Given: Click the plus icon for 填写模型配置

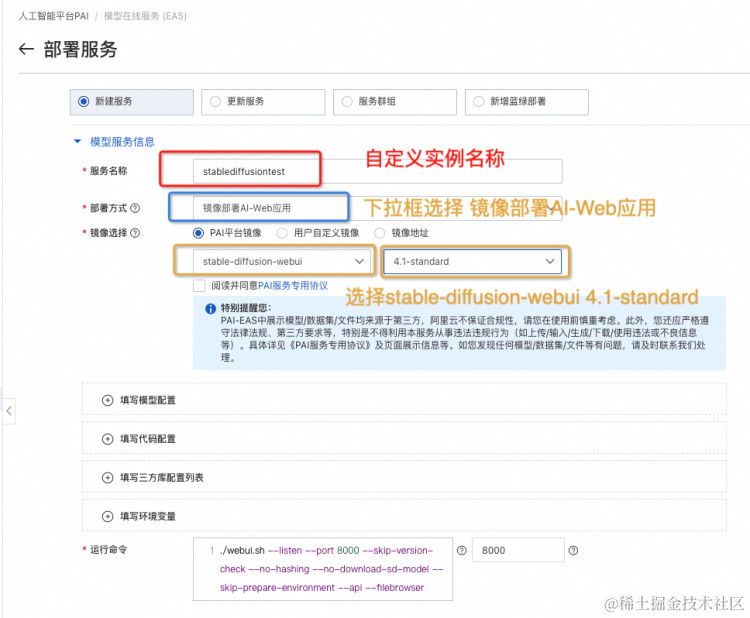Looking at the screenshot, I should 108,400.
